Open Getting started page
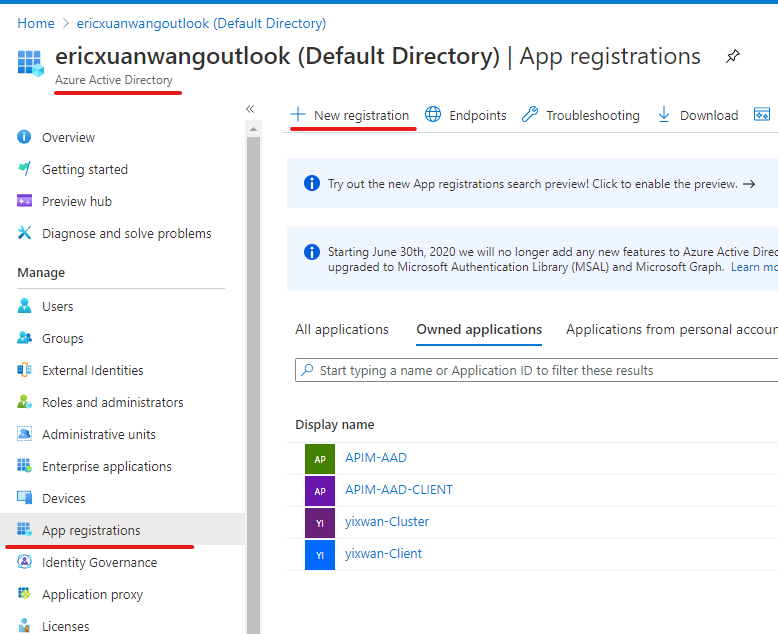 pos(85,170)
